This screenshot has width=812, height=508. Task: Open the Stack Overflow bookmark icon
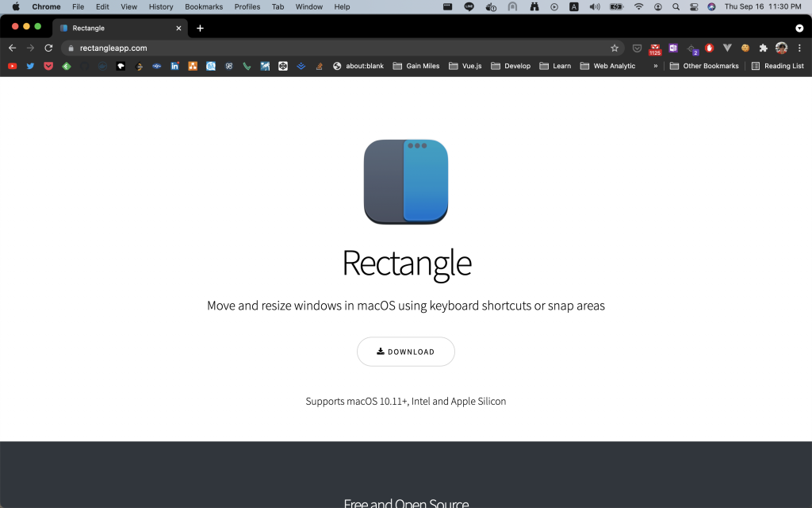click(319, 66)
